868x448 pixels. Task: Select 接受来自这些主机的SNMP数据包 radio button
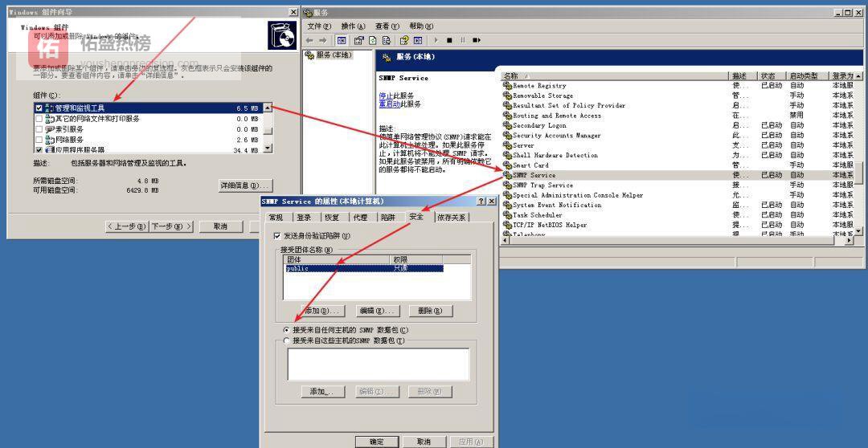click(x=286, y=340)
